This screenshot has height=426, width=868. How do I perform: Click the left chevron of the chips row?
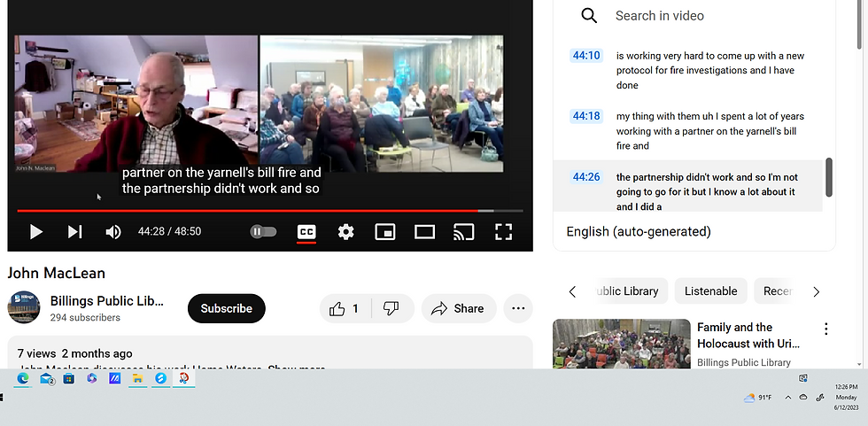[572, 291]
